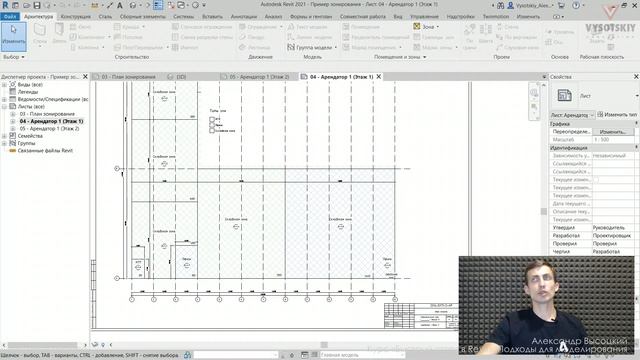The height and width of the screenshot is (360, 640).
Task: Click the Утвердил value Руководитель
Action: pyautogui.click(x=613, y=227)
